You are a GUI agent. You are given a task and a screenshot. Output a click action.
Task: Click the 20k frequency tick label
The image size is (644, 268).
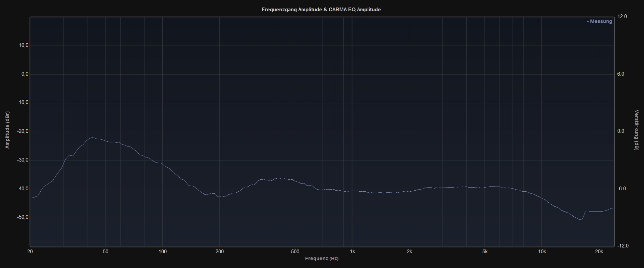coord(599,252)
